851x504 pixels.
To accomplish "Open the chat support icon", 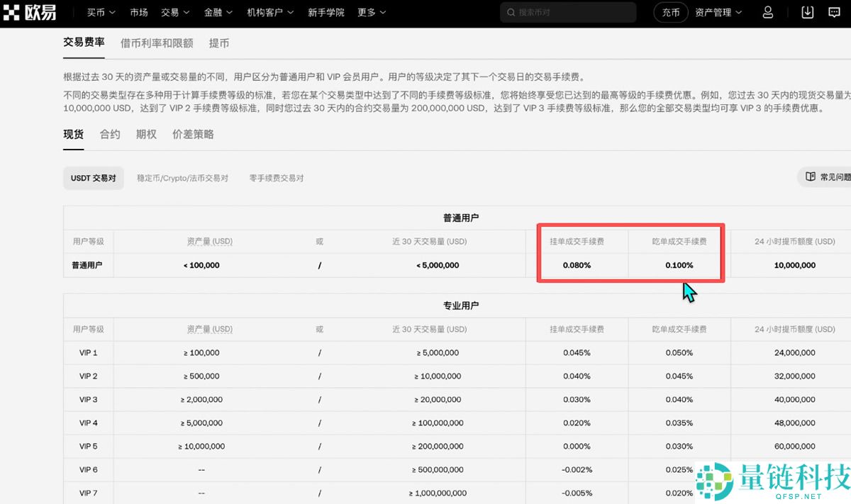I will (835, 12).
